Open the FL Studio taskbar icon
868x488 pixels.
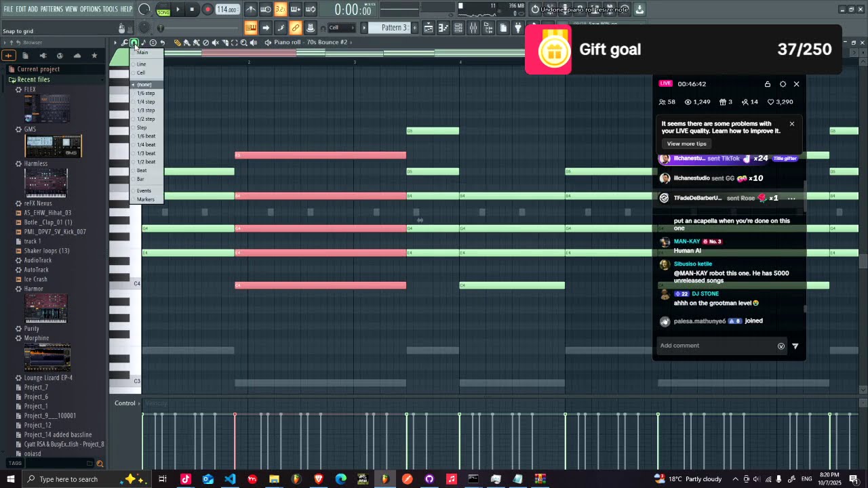384,479
